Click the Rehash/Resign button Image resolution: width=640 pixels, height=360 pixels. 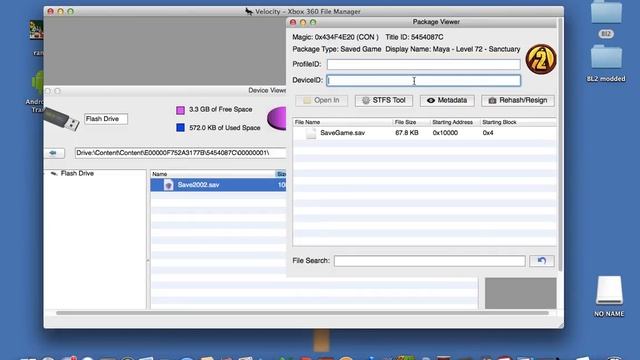tap(518, 100)
